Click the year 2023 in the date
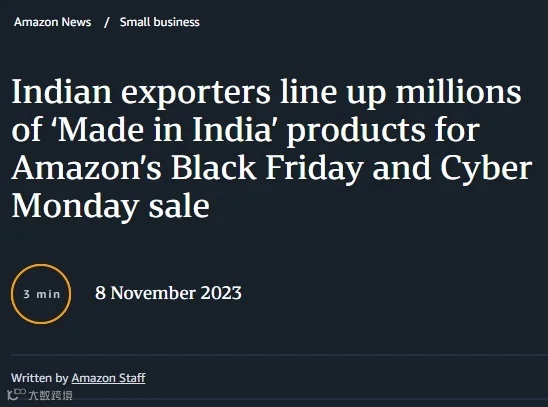The image size is (548, 407). click(221, 293)
